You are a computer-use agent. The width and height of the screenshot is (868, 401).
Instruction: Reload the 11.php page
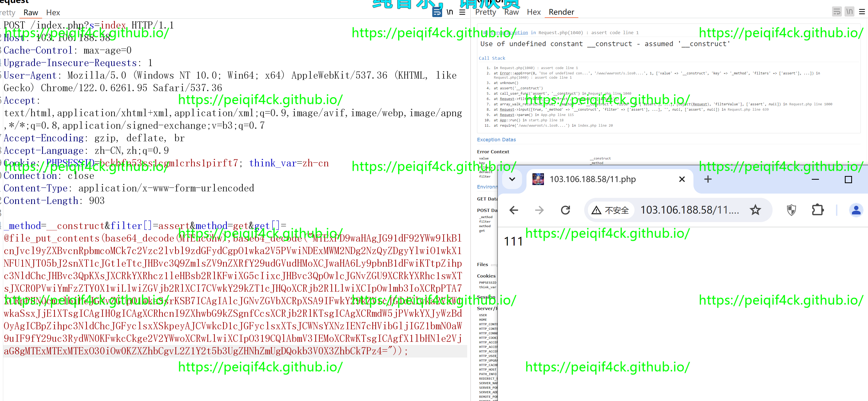[565, 210]
